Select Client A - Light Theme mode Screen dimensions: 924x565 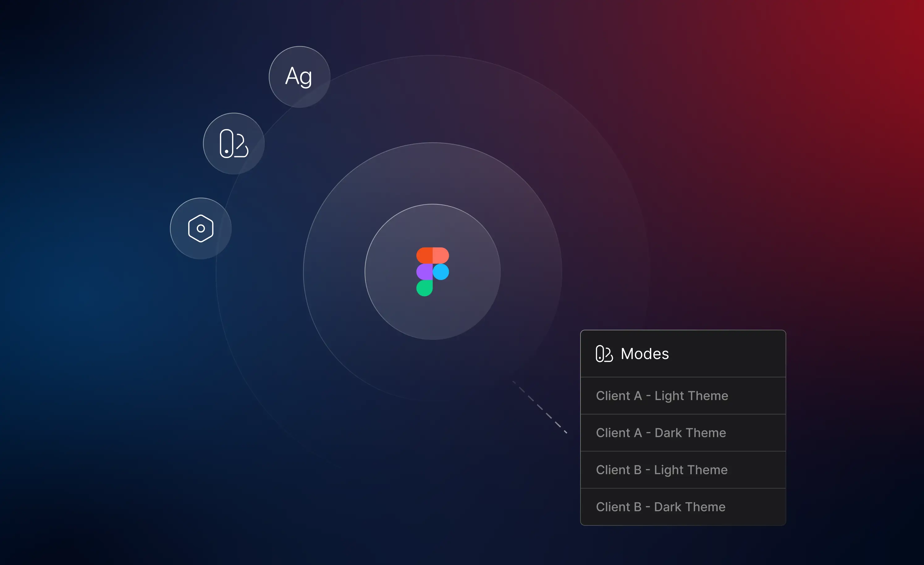pos(683,395)
